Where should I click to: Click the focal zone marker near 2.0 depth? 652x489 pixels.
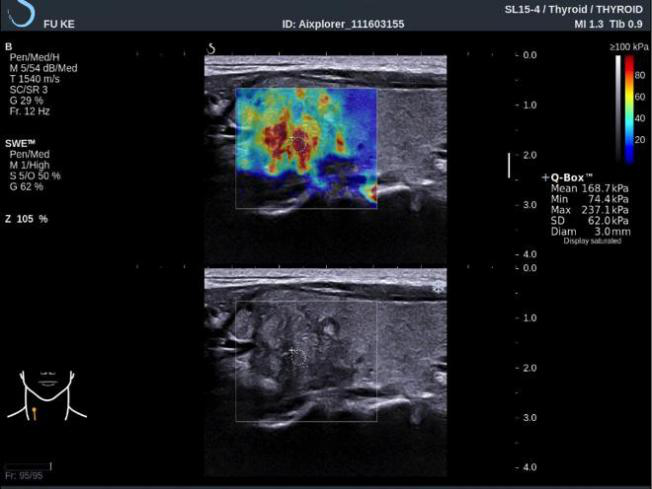pyautogui.click(x=510, y=165)
